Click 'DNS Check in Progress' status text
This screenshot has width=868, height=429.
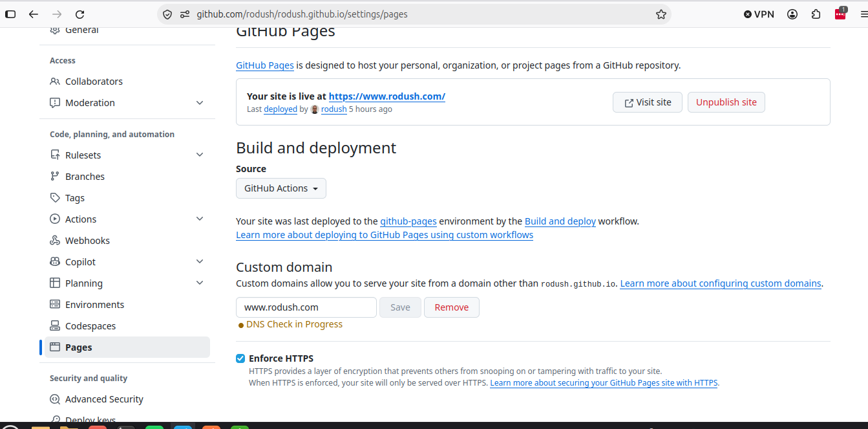tap(294, 324)
